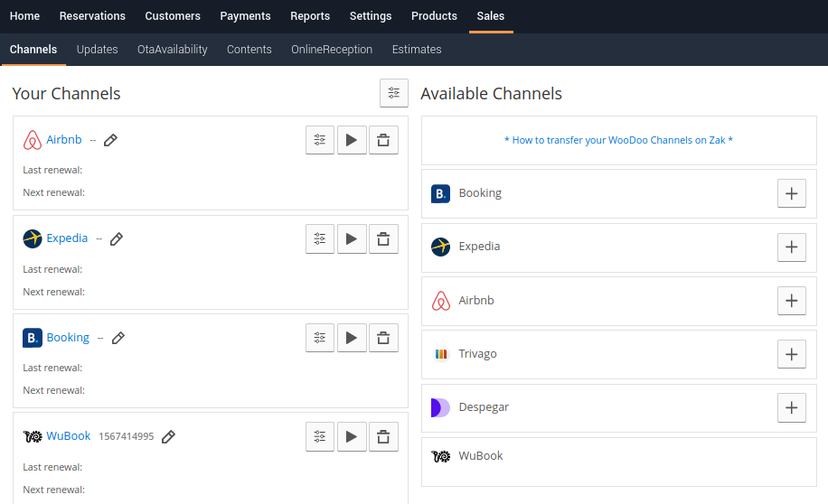Image resolution: width=828 pixels, height=504 pixels.
Task: Open the Products menu
Action: coord(434,16)
